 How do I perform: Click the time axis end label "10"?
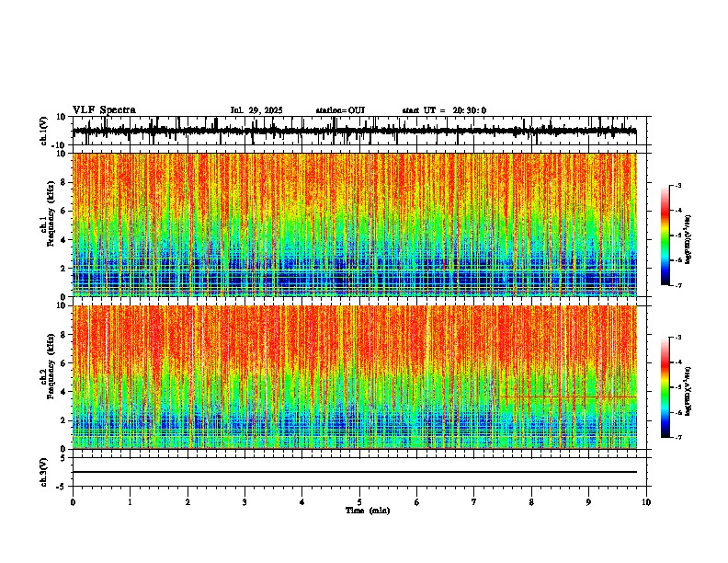pyautogui.click(x=646, y=502)
